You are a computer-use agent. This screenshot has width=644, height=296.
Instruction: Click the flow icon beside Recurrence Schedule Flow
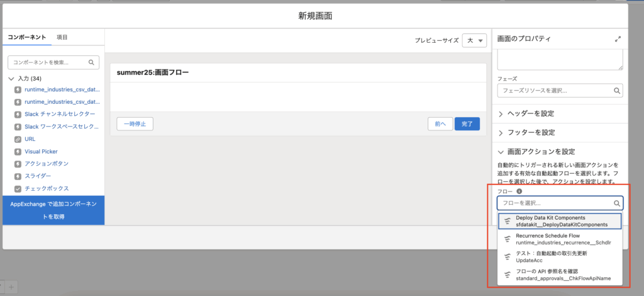click(x=507, y=239)
